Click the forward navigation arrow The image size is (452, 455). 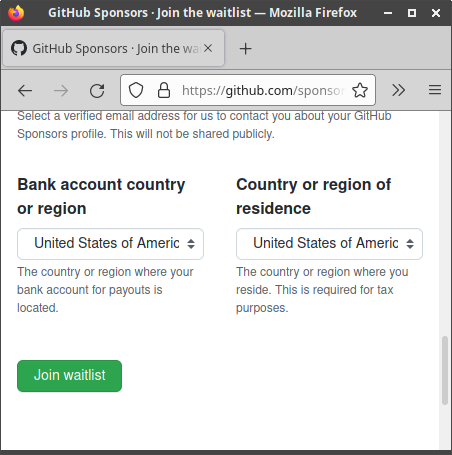tap(61, 90)
